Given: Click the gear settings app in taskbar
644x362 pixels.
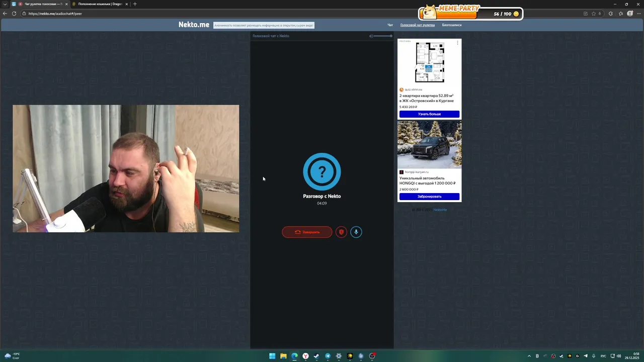Looking at the screenshot, I should coord(339,356).
